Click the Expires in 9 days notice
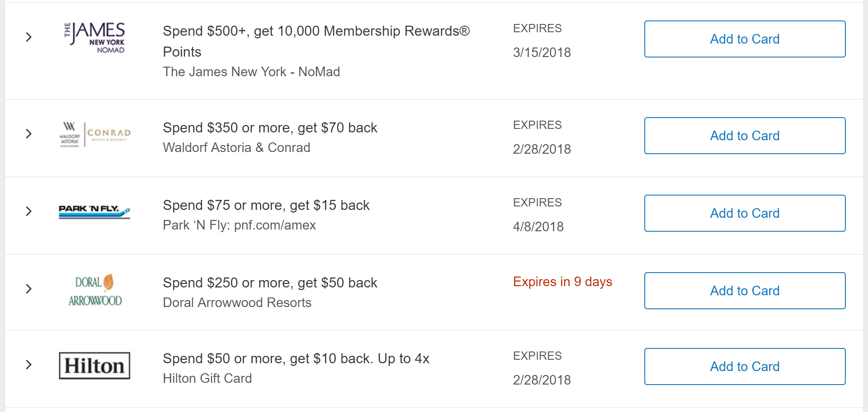868x412 pixels. pos(562,282)
